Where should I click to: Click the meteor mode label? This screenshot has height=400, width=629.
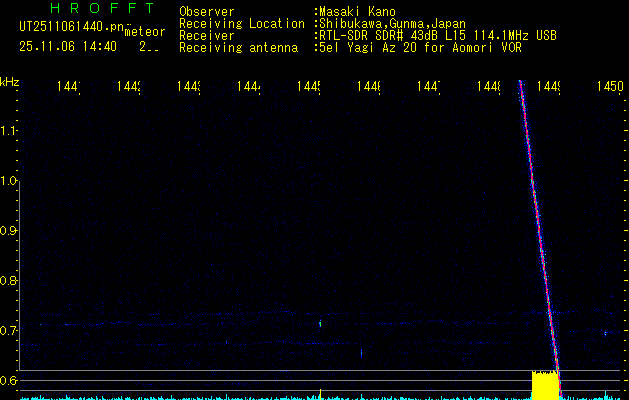point(145,32)
